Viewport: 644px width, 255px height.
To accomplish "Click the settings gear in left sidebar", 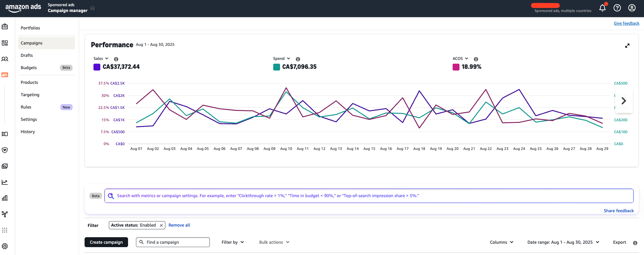I will [5, 246].
